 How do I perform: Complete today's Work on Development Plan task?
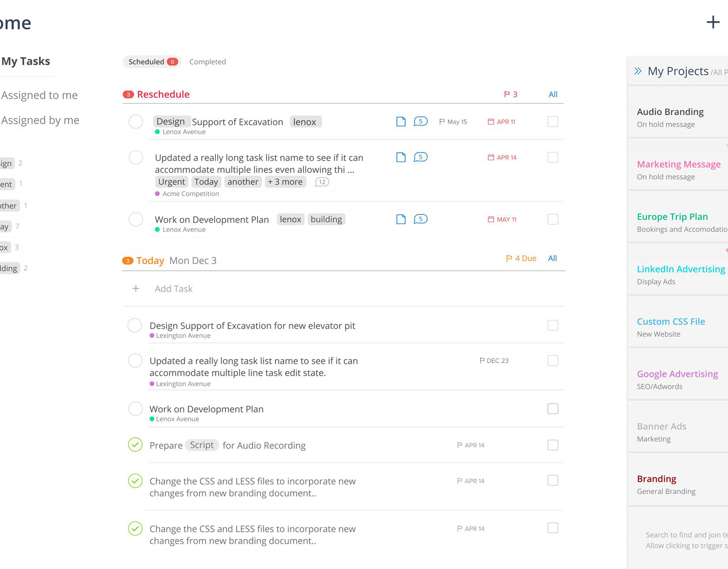(135, 409)
